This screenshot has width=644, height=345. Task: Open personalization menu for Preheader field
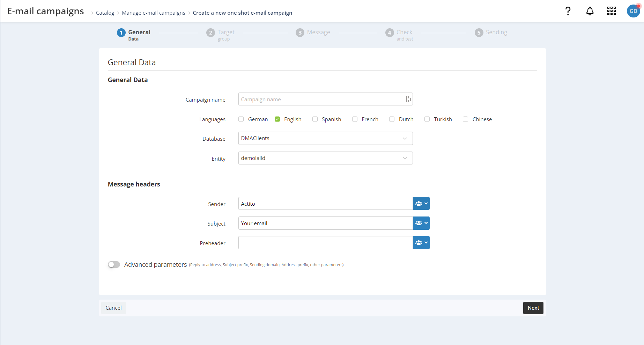(421, 243)
